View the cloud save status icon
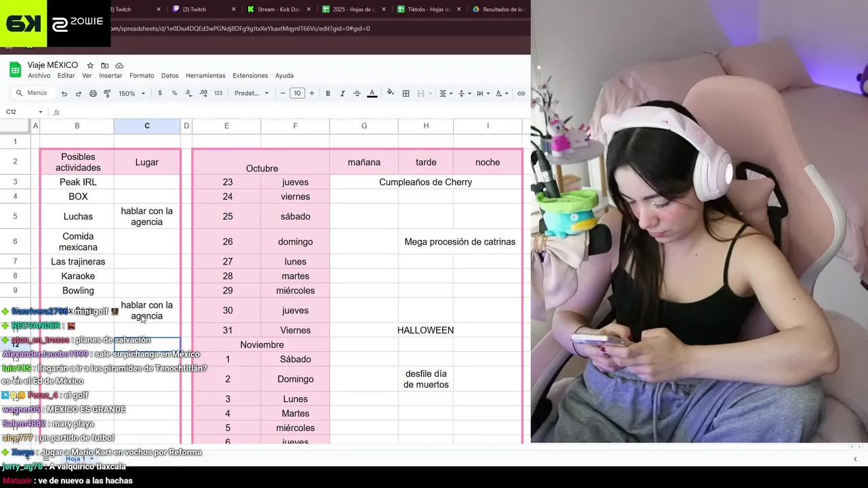This screenshot has width=868, height=488. [x=119, y=65]
